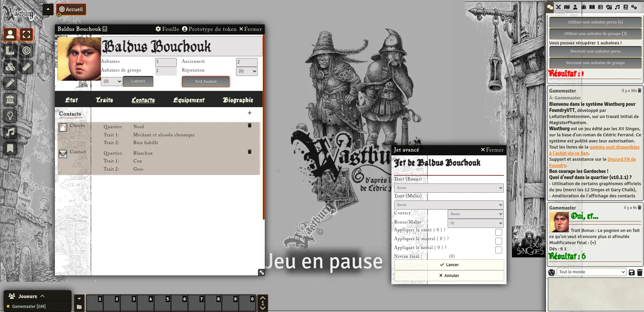Viewport: 644px width, 312px height.
Task: Click Recevoir une aubaine de groupe
Action: coord(595,63)
